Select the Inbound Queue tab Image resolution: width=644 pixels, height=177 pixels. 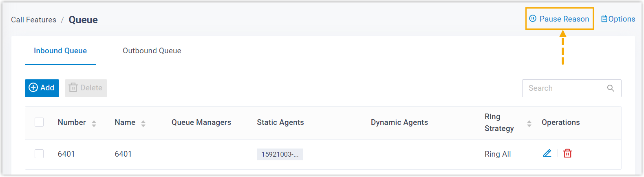[x=60, y=51]
